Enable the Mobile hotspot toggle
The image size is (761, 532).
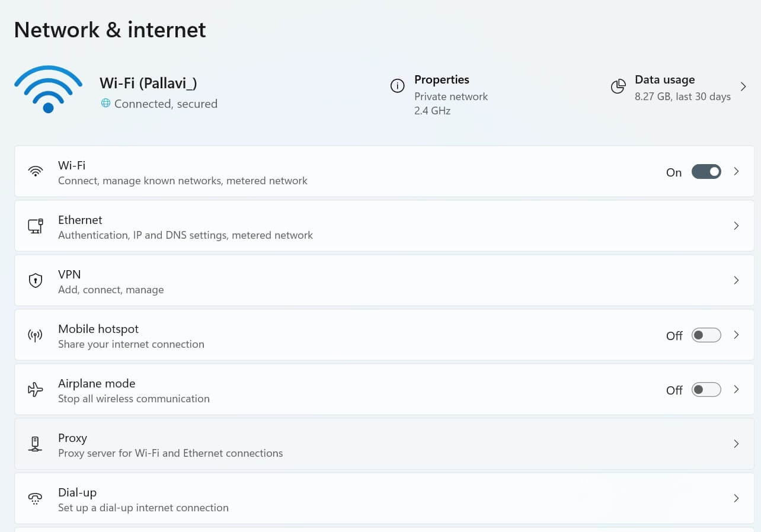[706, 335]
